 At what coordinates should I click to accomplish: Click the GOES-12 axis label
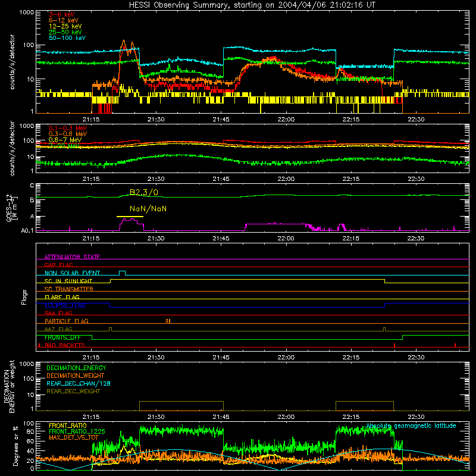click(11, 208)
